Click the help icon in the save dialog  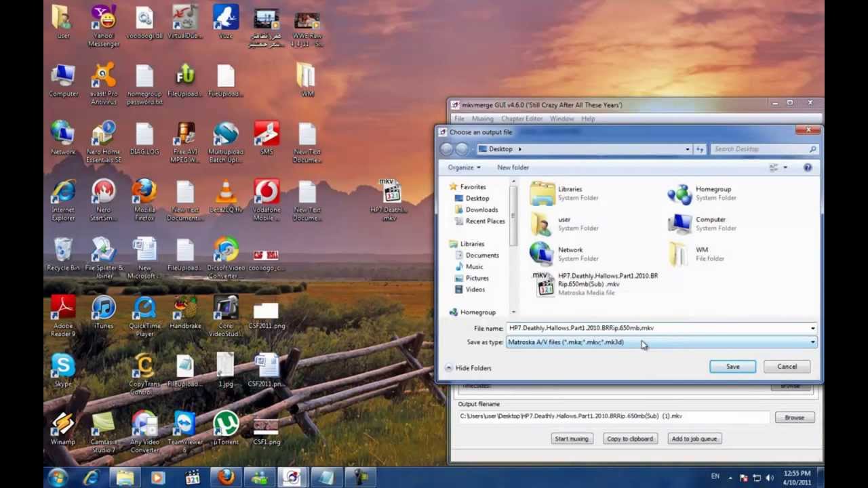point(808,167)
